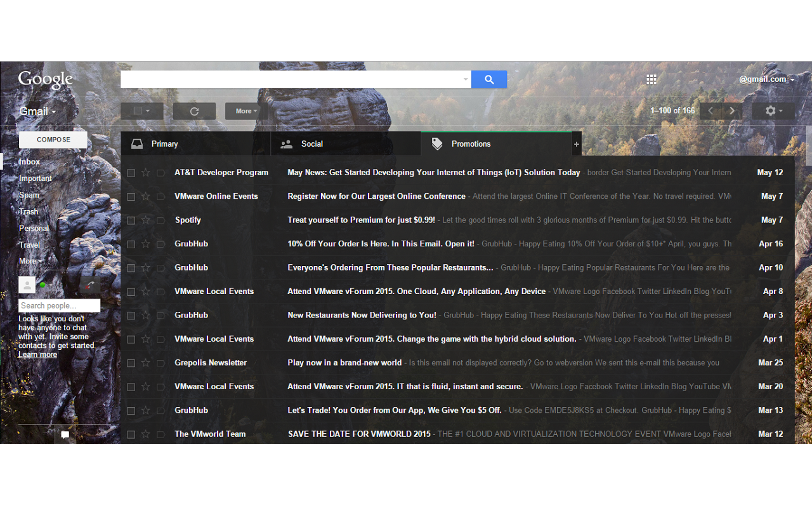The width and height of the screenshot is (812, 508).
Task: Click the '1–100 of 166' message count
Action: [x=672, y=110]
